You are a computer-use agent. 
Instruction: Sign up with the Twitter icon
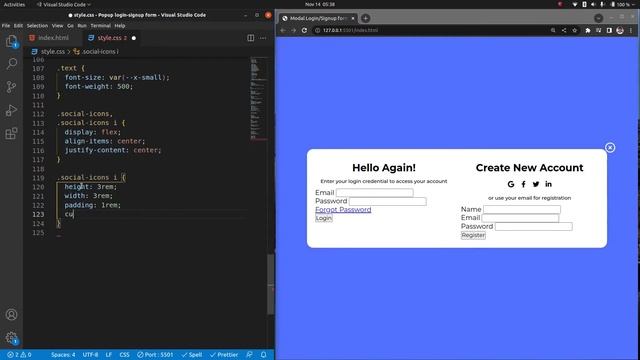pos(536,184)
